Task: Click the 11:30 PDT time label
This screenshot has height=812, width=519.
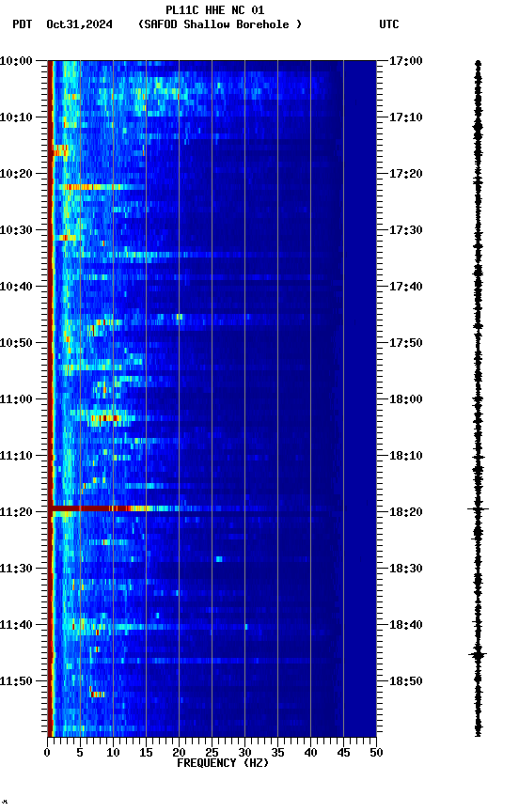Action: pos(16,569)
